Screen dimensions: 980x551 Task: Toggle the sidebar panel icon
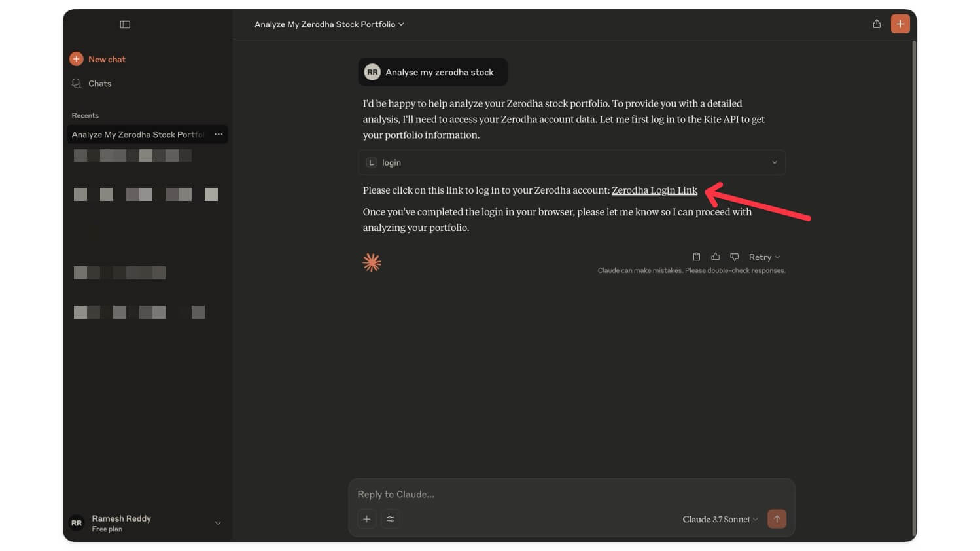(x=125, y=24)
